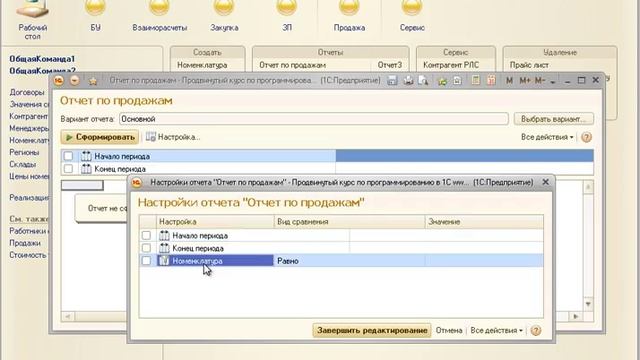Image resolution: width=640 pixels, height=360 pixels.
Task: Toggle Номенклатура checkbox in settings dialog
Action: point(146,260)
